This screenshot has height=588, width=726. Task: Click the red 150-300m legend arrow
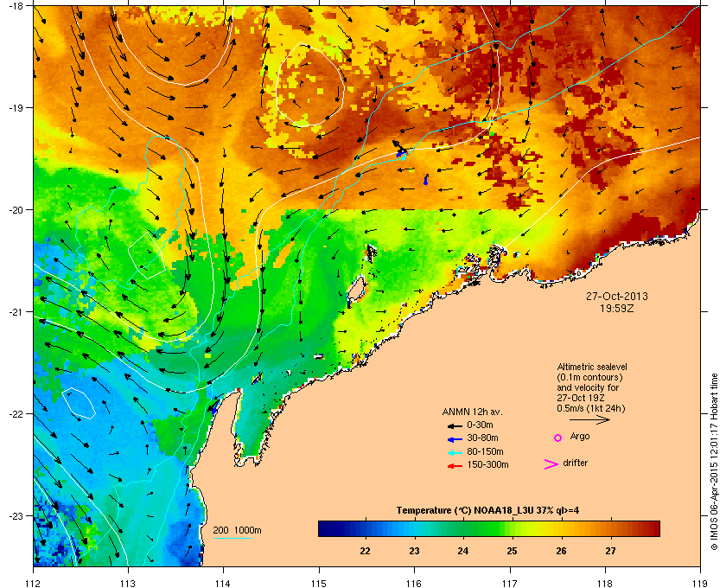click(x=455, y=466)
